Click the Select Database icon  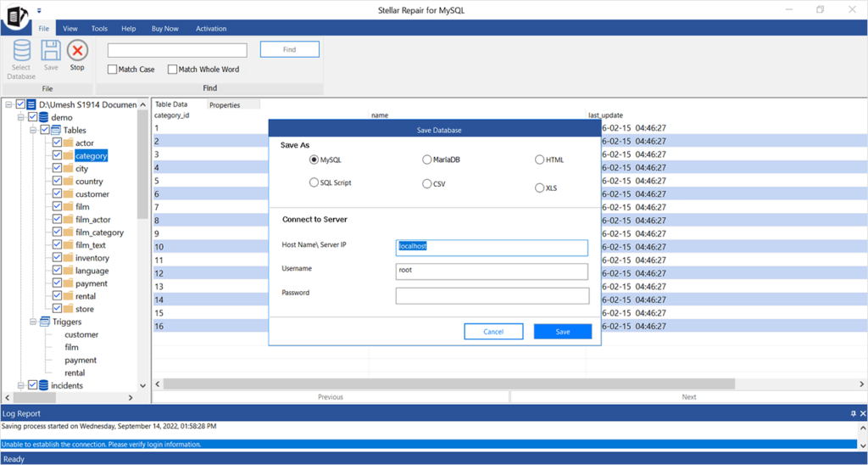(21, 50)
